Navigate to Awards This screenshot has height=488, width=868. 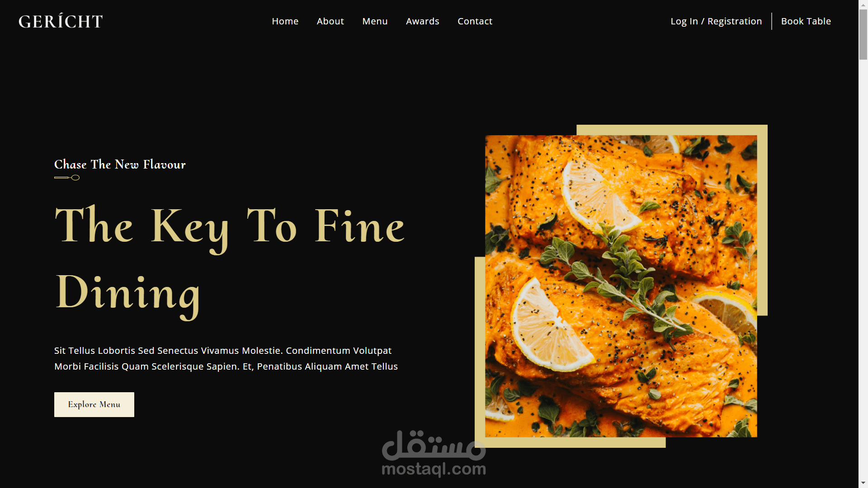pos(422,21)
